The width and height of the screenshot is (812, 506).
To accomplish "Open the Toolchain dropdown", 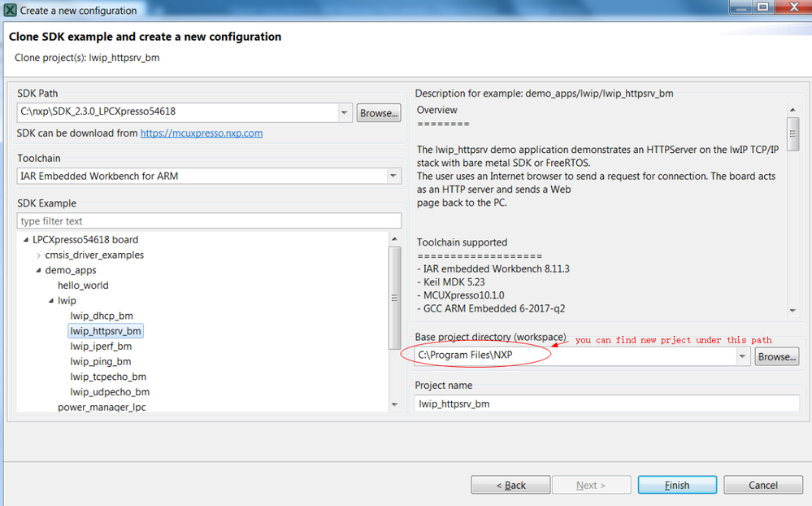I will click(393, 176).
